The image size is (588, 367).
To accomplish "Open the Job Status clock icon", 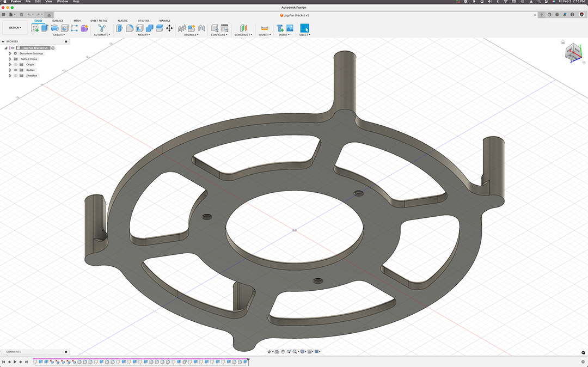I will [557, 15].
